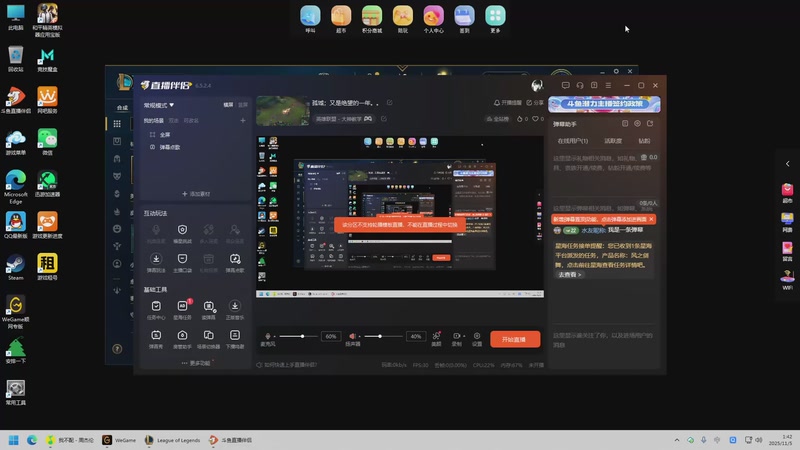Expand the 常规模式 mode dropdown
The width and height of the screenshot is (800, 450).
click(159, 105)
